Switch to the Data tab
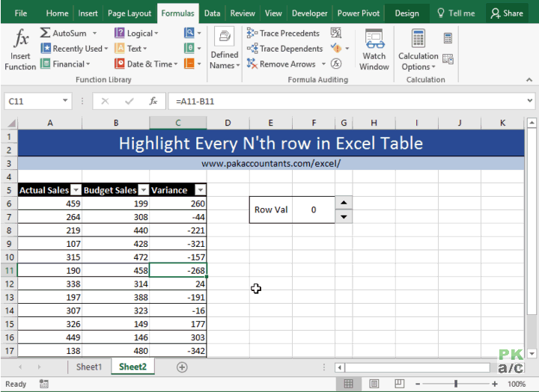Screen dimensions: 539x392 212,13
